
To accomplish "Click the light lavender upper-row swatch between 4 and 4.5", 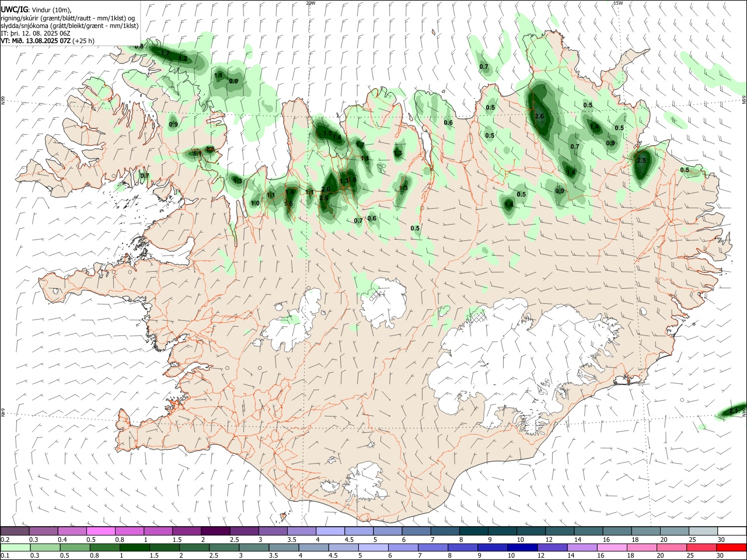I will (x=330, y=531).
